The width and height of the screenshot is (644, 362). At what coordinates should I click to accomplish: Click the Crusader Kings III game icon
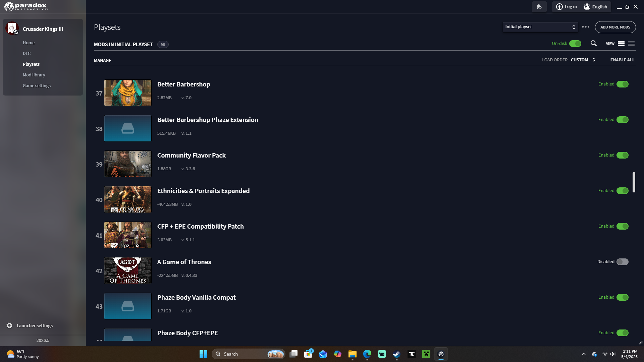point(12,28)
